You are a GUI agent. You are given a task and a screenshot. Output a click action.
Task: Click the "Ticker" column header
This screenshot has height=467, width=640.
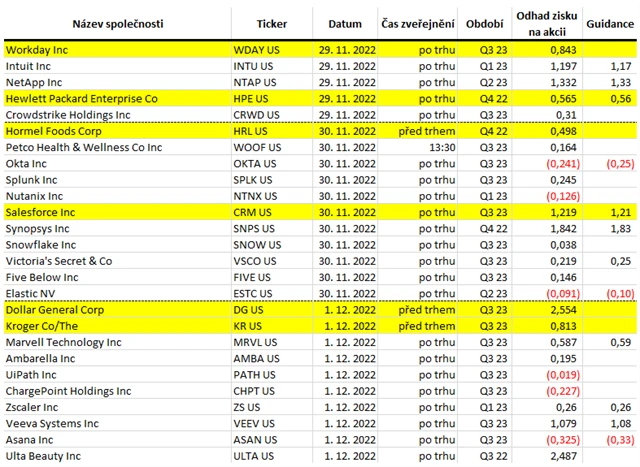(x=272, y=24)
